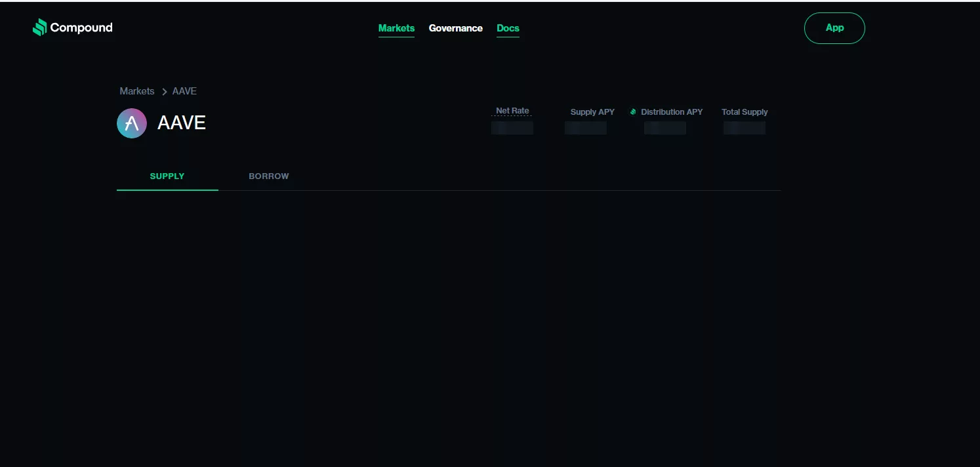Open the Docs navigation link

click(x=508, y=28)
